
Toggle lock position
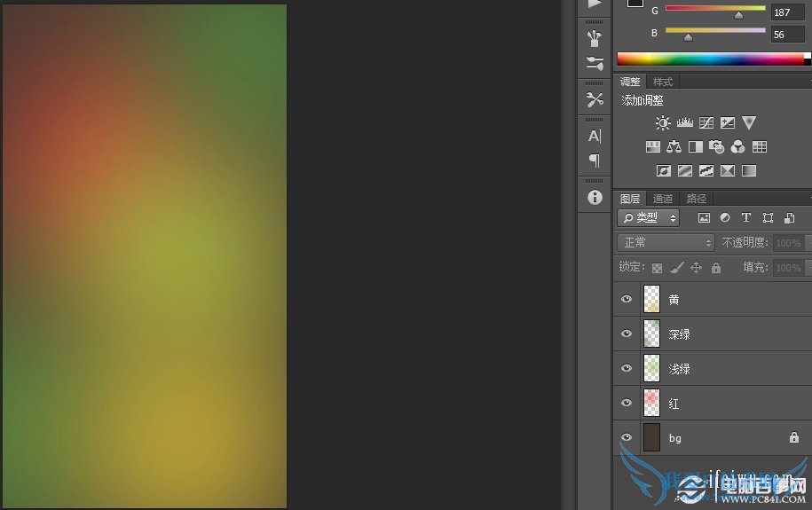[x=696, y=268]
